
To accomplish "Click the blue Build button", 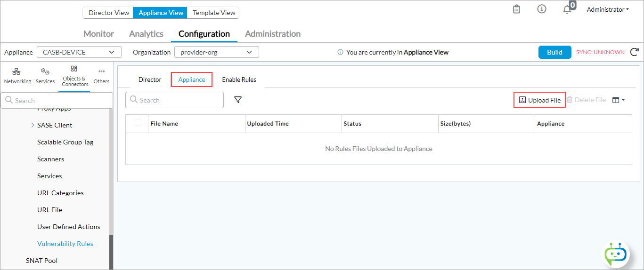I will 554,52.
